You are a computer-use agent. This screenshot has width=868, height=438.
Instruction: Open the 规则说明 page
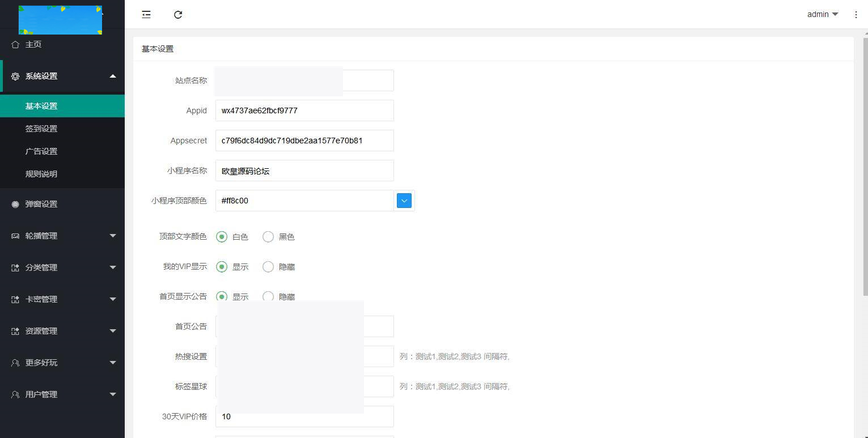(x=40, y=174)
